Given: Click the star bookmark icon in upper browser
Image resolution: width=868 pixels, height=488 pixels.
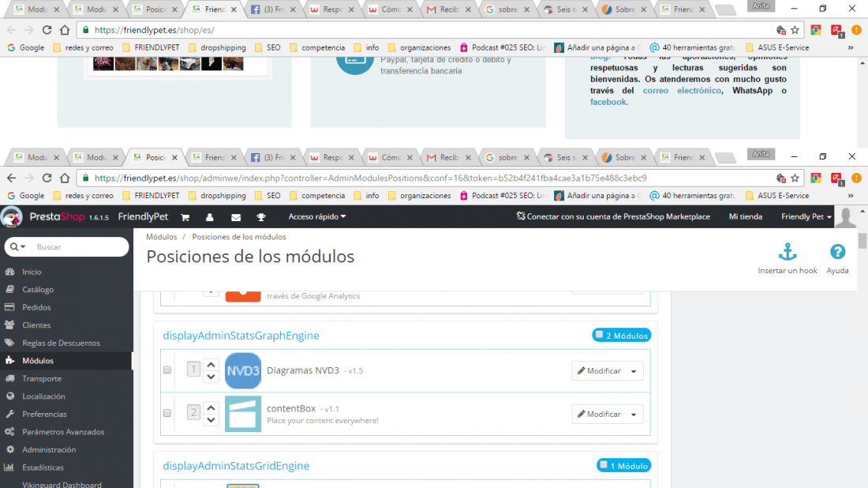Looking at the screenshot, I should click(x=795, y=30).
